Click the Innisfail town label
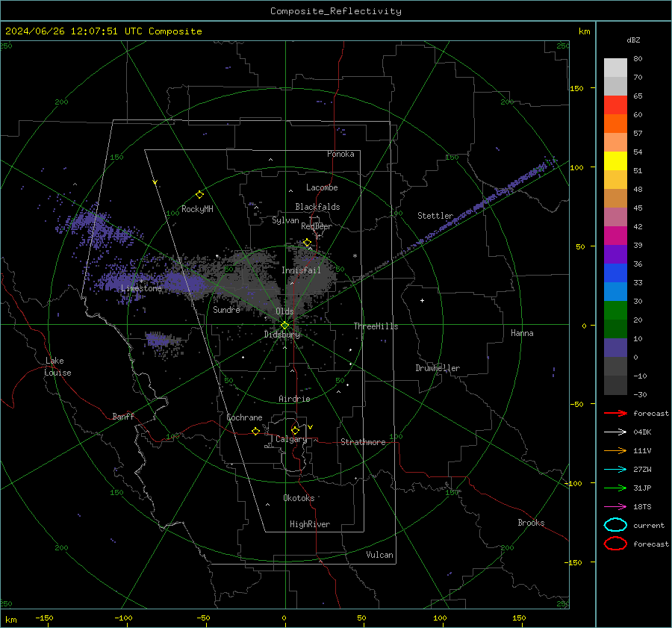Image resolution: width=672 pixels, height=628 pixels. (301, 270)
